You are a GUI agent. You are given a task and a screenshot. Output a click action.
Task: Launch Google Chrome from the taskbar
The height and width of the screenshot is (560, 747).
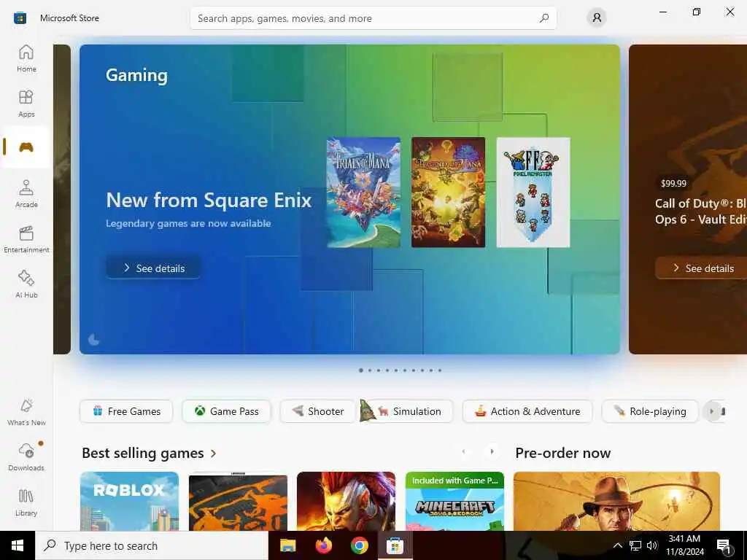[360, 545]
